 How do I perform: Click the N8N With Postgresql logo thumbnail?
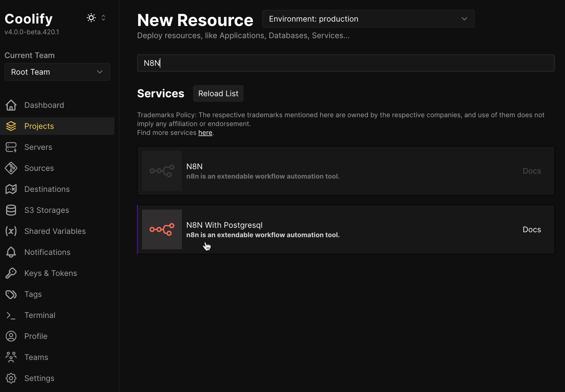[x=162, y=229]
